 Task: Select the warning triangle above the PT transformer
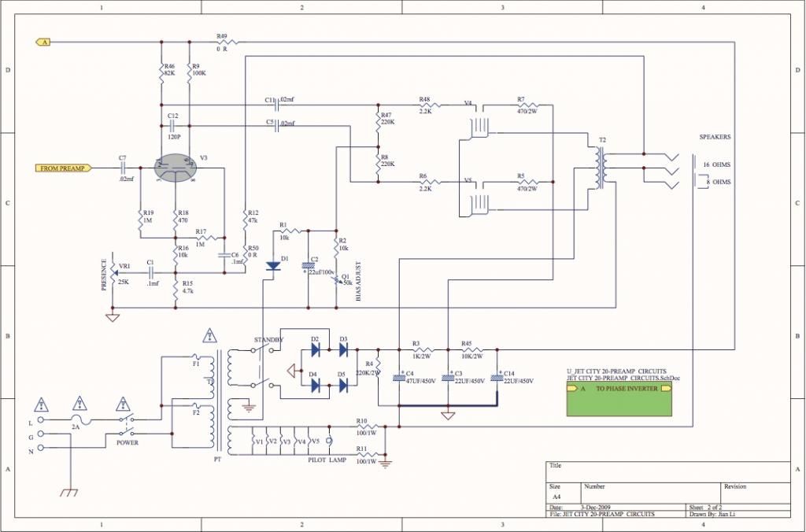209,336
